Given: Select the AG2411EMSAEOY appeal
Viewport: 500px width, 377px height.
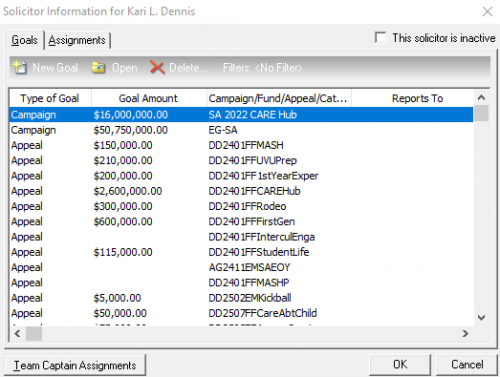Looking at the screenshot, I should [241, 267].
